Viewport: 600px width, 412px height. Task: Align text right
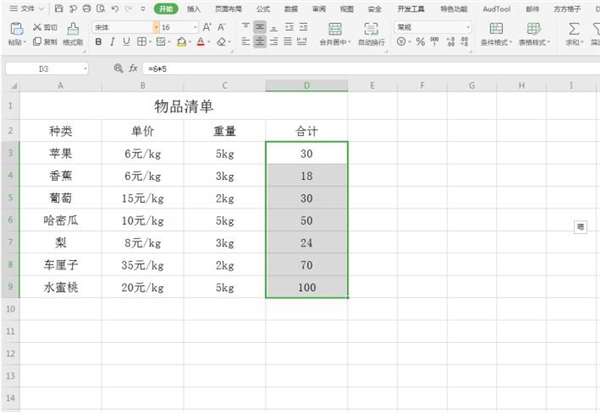pyautogui.click(x=274, y=41)
